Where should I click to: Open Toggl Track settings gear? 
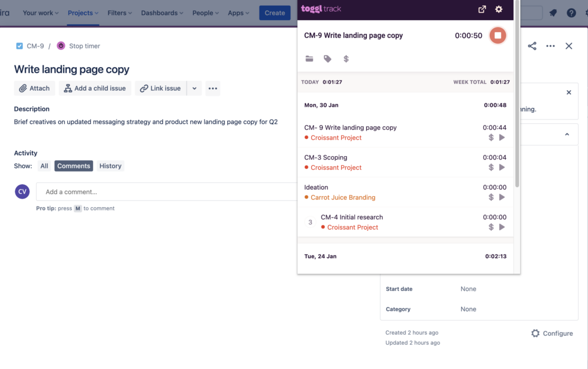coord(498,9)
